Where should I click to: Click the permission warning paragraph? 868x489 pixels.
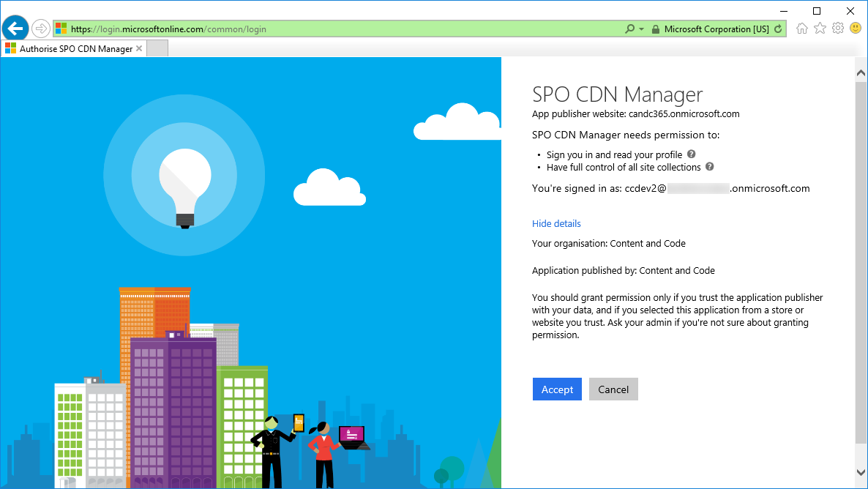pyautogui.click(x=678, y=316)
